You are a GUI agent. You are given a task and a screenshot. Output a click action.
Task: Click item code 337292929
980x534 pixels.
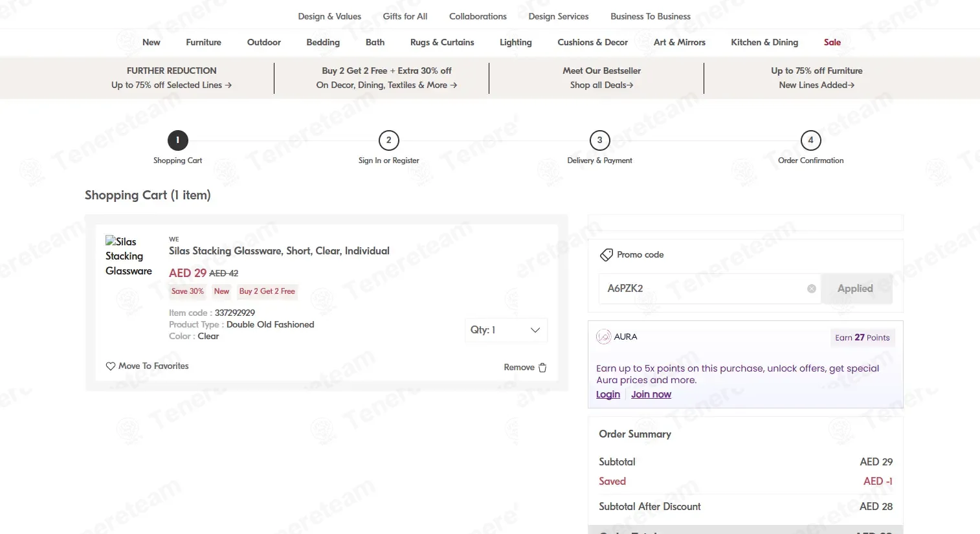[235, 313]
